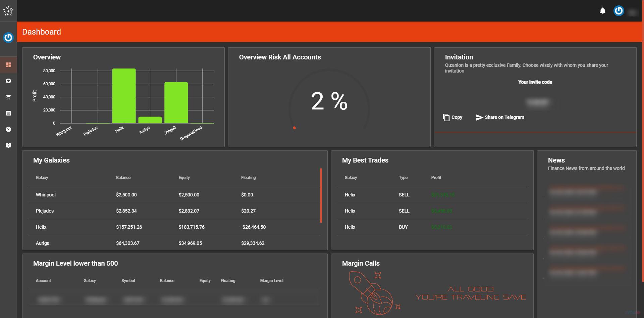Click Whirlpool axis label in chart
This screenshot has height=318, width=644.
click(63, 131)
